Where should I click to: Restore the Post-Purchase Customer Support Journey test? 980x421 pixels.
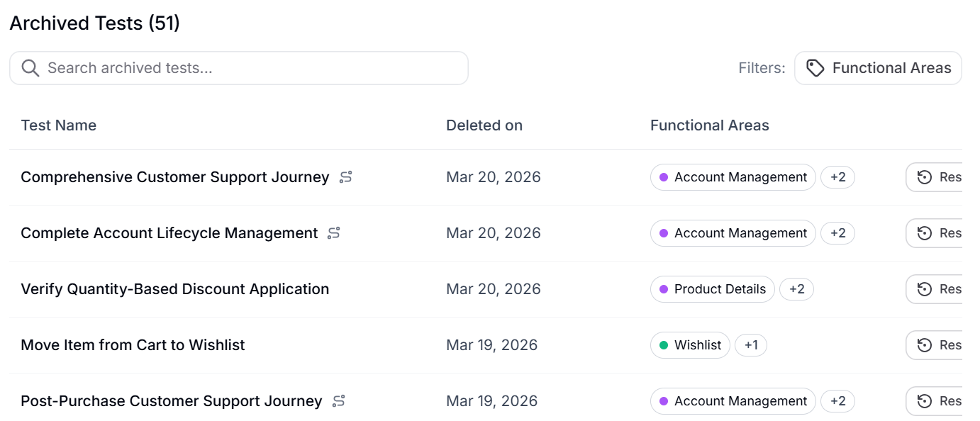[x=943, y=401]
